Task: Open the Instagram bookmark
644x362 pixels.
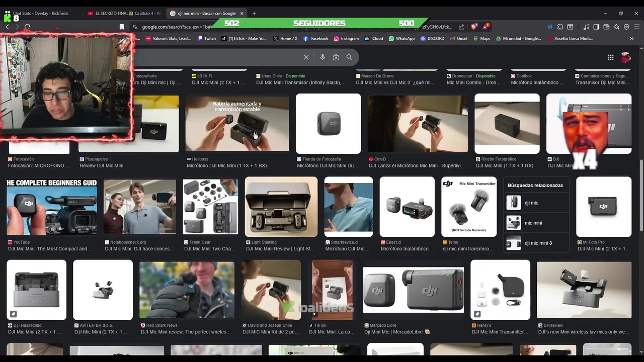Action: [346, 38]
